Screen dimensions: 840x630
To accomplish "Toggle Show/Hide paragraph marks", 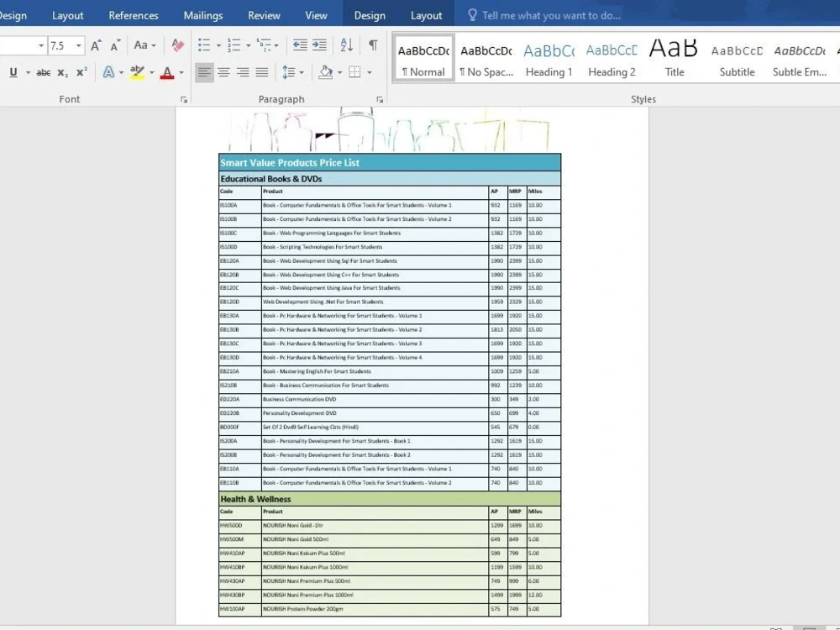I will pos(374,45).
